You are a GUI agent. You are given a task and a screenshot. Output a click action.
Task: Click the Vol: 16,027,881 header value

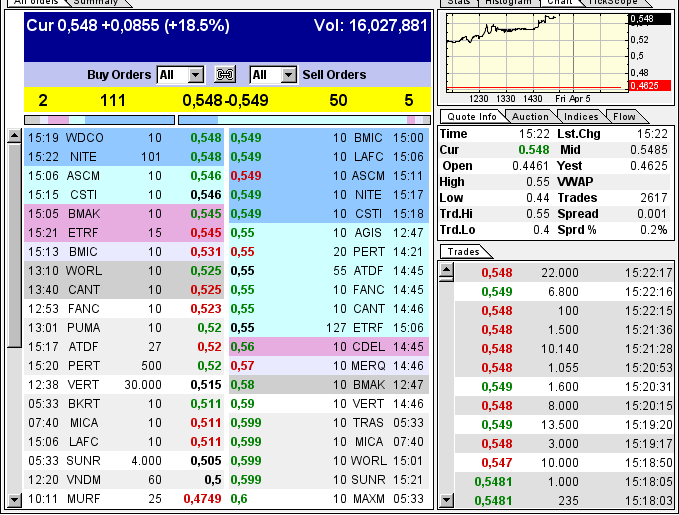[x=371, y=26]
